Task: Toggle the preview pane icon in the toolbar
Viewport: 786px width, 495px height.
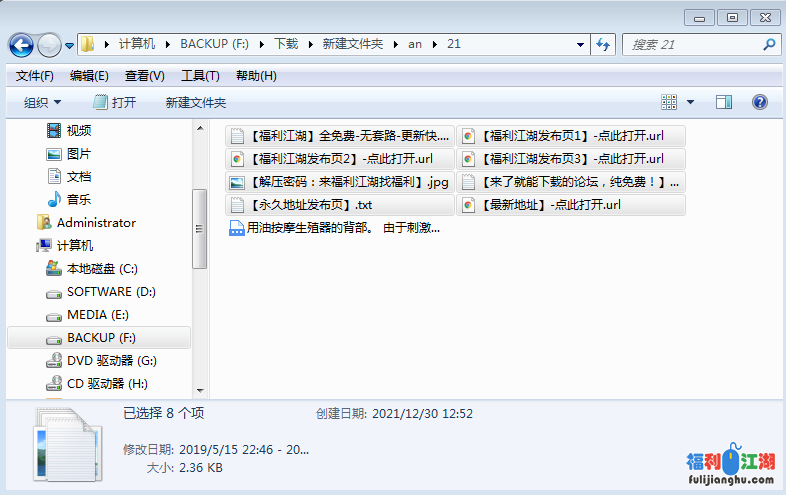Action: [724, 102]
